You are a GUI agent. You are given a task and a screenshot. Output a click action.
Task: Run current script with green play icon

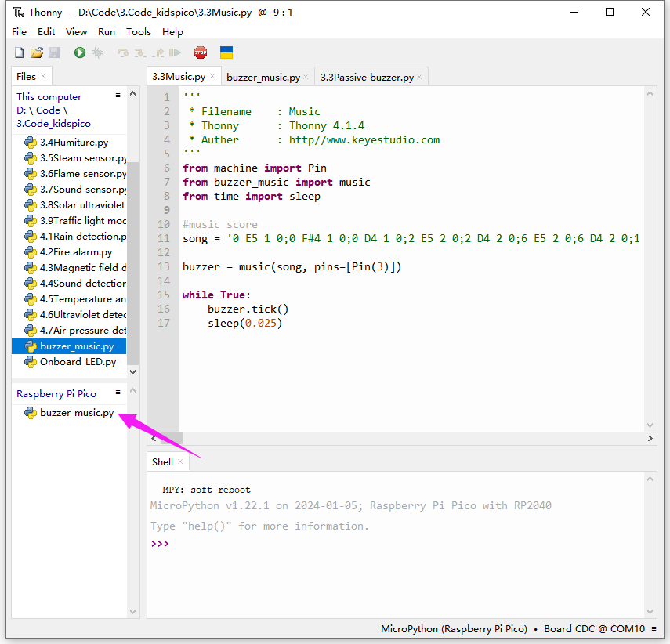click(79, 52)
